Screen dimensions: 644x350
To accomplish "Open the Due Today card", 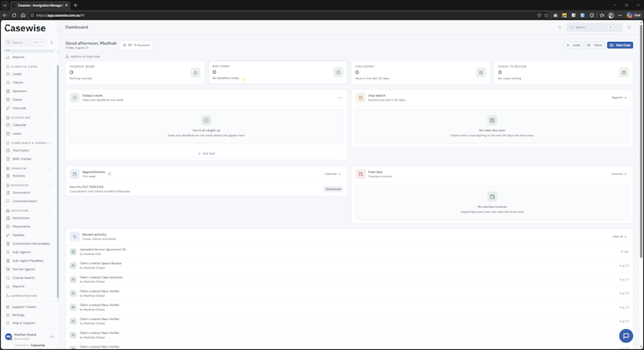I will 277,73.
